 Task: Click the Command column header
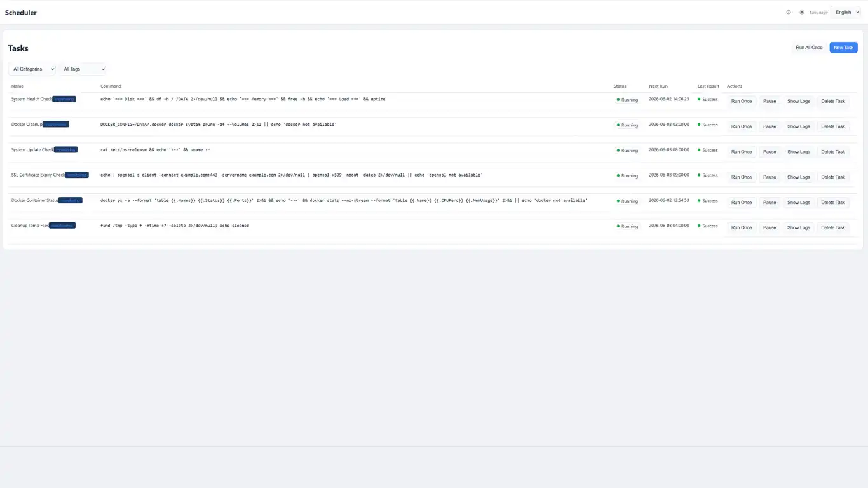(111, 86)
